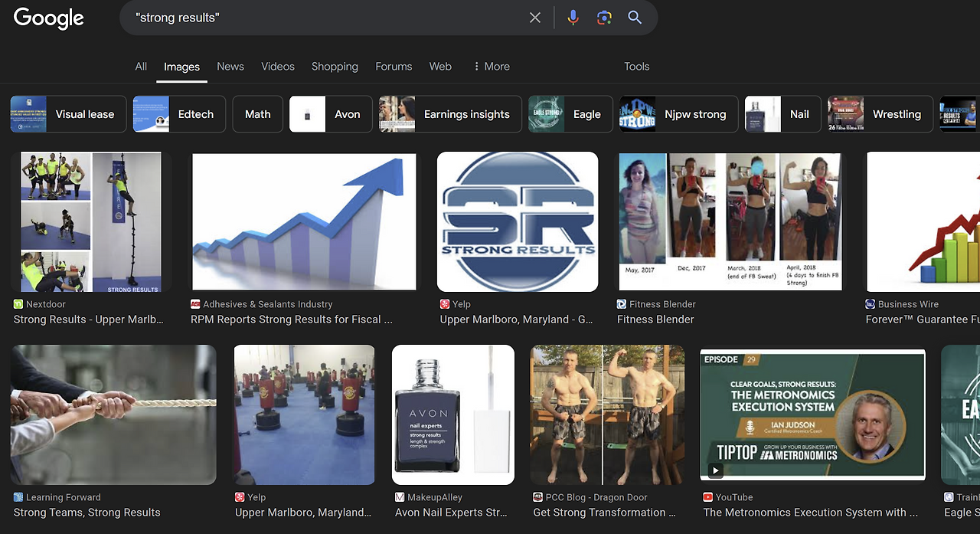Click the Business Wire source label

coord(908,304)
